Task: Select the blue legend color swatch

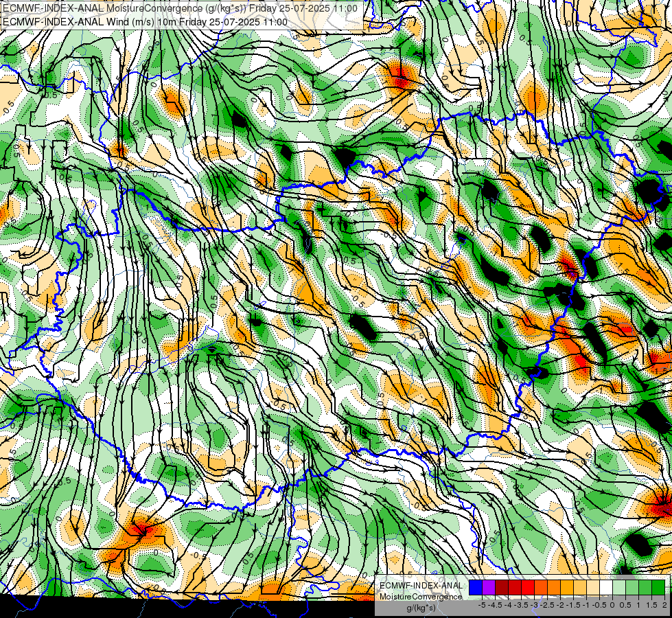Action: click(476, 587)
